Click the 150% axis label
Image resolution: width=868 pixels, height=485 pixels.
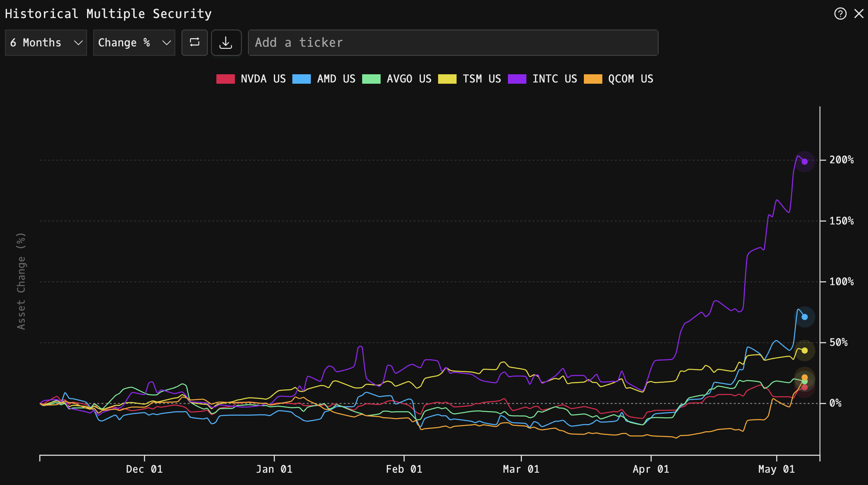tap(841, 221)
